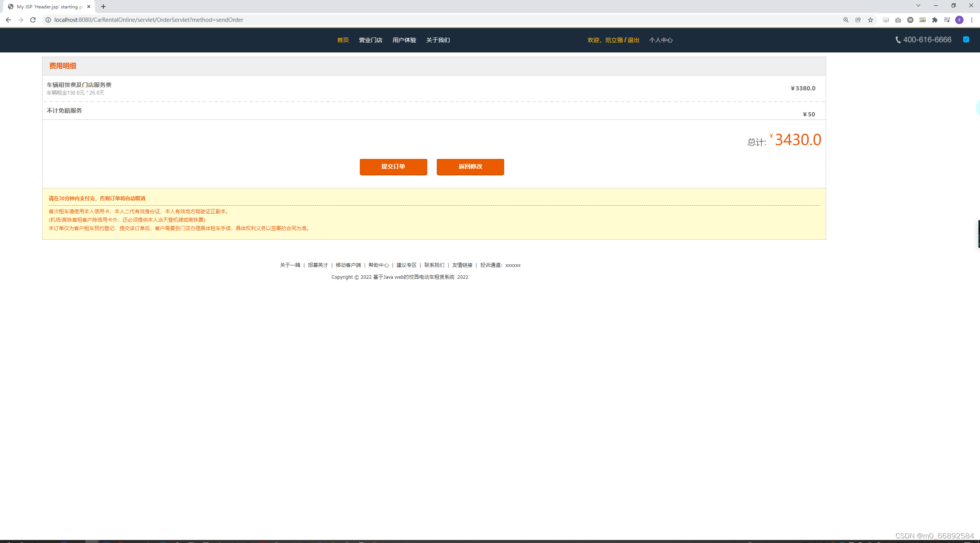Click 返回修改 button
The height and width of the screenshot is (543, 980).
[x=470, y=167]
